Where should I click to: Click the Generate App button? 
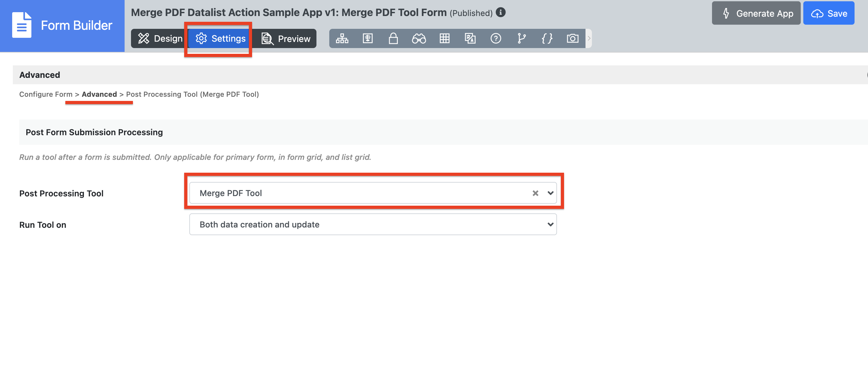(x=756, y=13)
